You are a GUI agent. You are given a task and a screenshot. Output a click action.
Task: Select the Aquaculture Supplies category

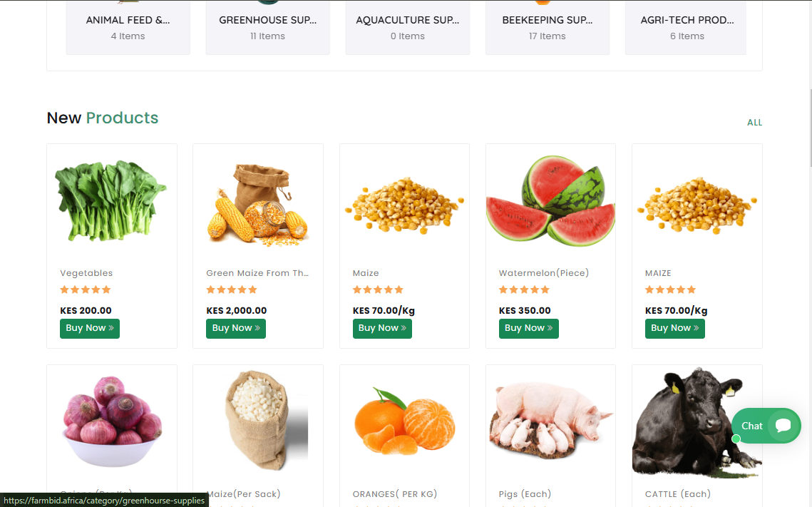click(408, 27)
